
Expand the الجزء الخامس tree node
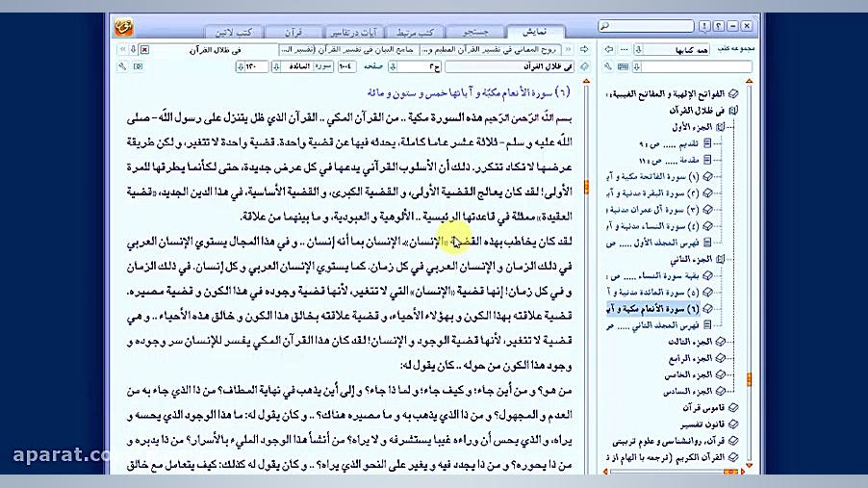pyautogui.click(x=720, y=375)
